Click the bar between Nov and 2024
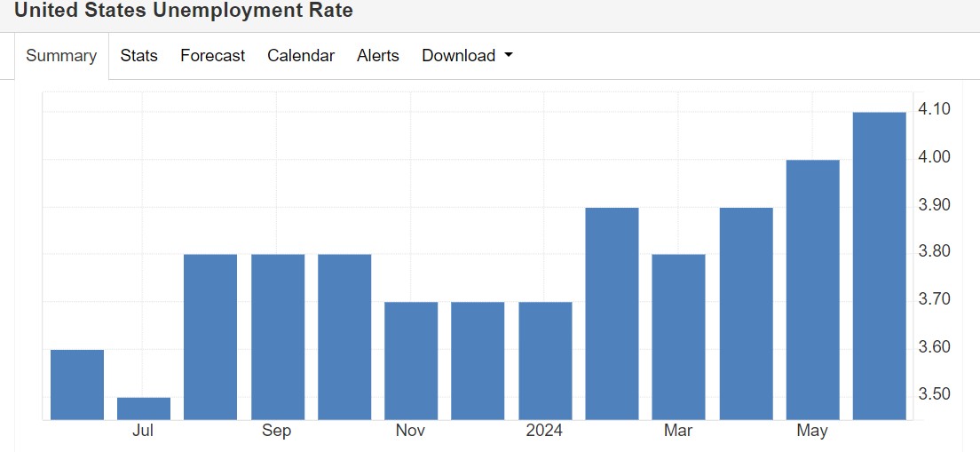This screenshot has width=980, height=452. click(x=478, y=361)
